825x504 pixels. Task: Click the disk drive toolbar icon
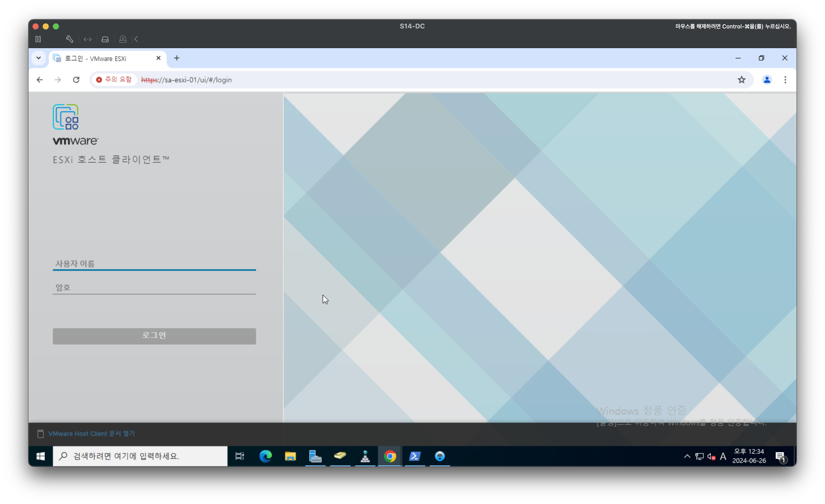pos(105,39)
